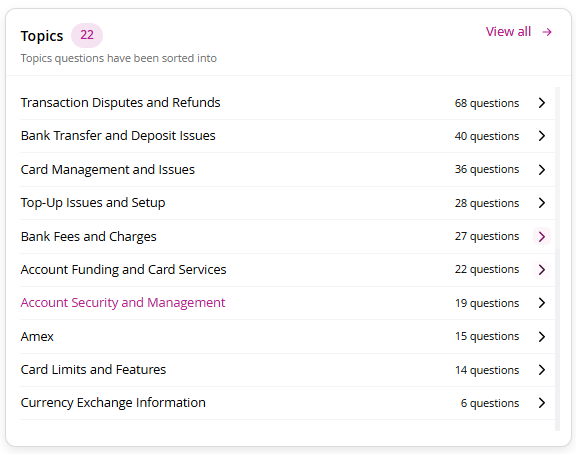Open Bank Fees and Charges topic
This screenshot has height=454, width=576.
tap(89, 237)
